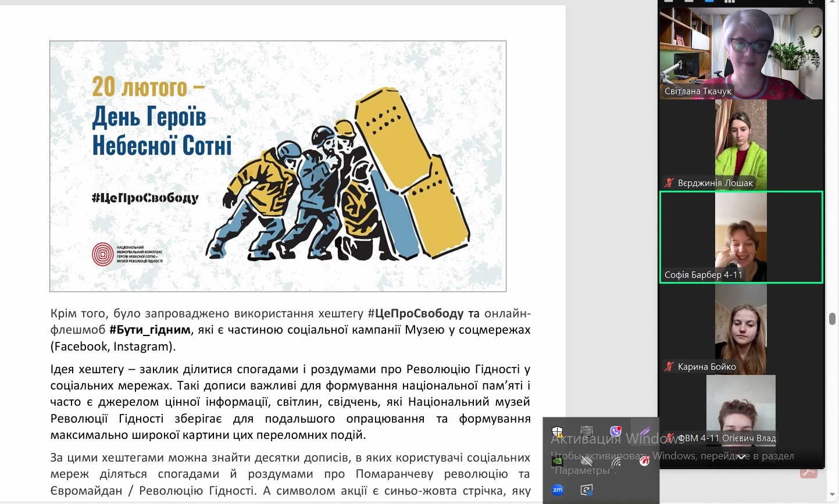Click the keyboard-like tray icon beside Viber
This screenshot has width=839, height=504.
click(x=587, y=431)
